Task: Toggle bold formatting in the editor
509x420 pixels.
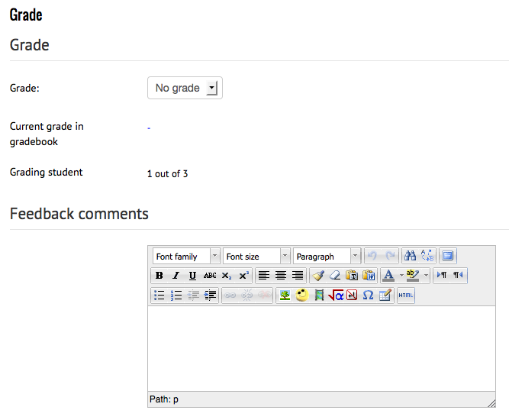Action: 159,276
